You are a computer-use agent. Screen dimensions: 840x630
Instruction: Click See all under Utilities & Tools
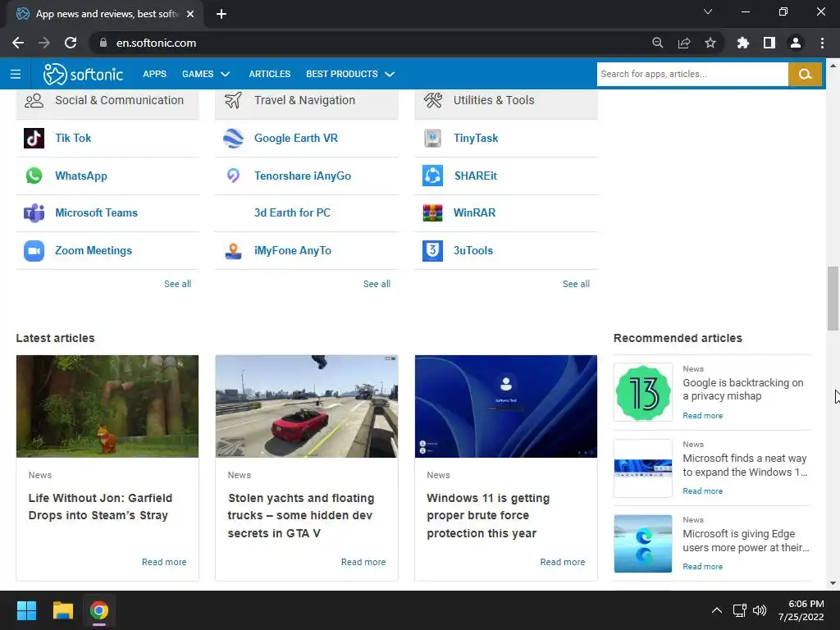(576, 284)
